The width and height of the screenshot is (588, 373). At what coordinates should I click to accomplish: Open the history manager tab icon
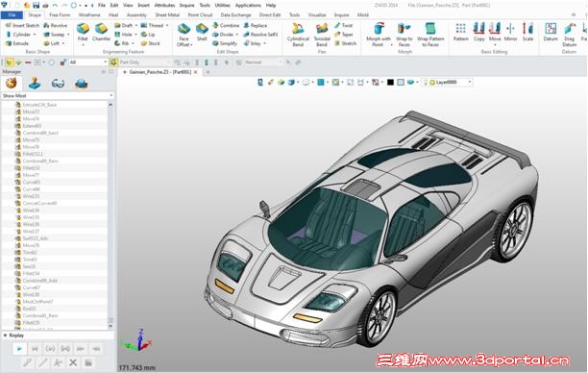click(x=11, y=84)
